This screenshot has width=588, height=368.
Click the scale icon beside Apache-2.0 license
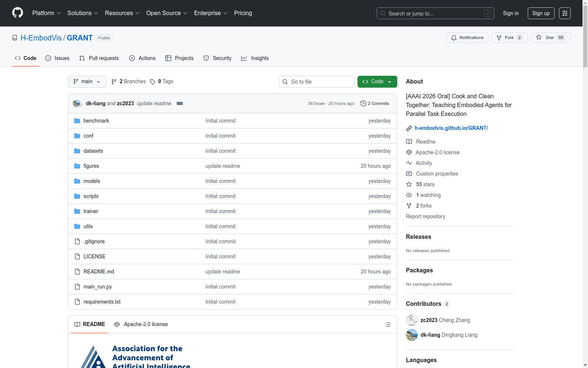coord(409,152)
